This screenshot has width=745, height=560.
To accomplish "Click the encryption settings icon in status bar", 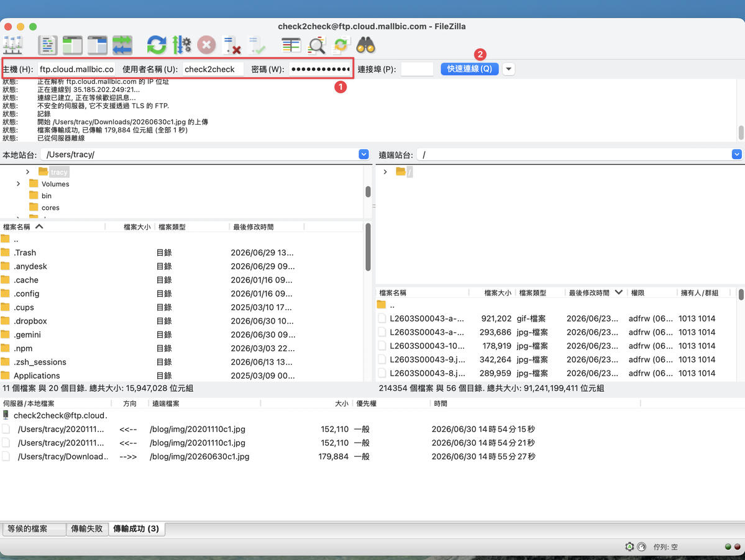I will [629, 547].
